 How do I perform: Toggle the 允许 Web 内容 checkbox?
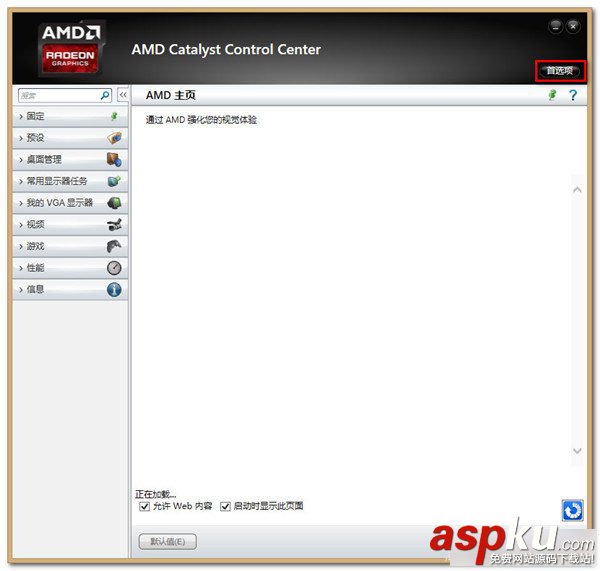coord(144,506)
